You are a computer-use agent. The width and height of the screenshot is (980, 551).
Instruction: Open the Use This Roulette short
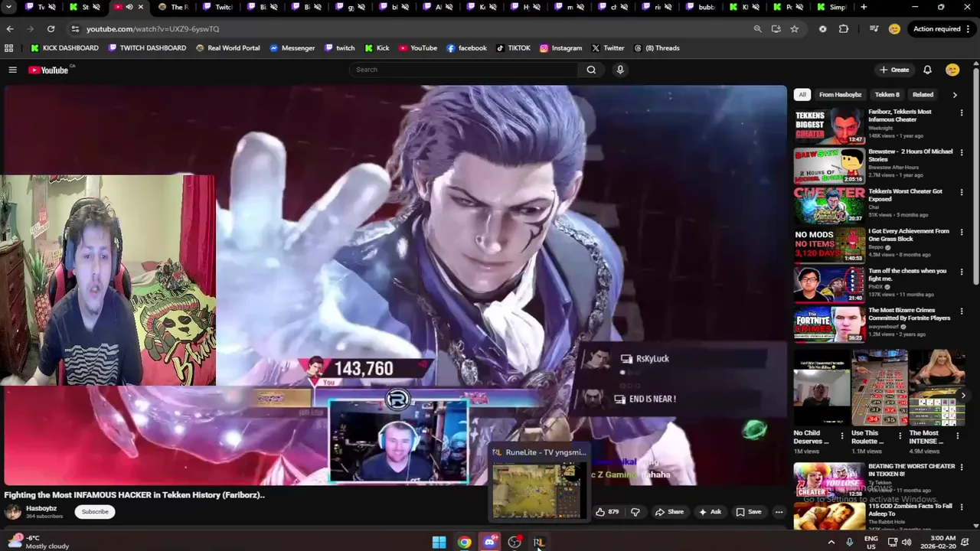(x=879, y=388)
